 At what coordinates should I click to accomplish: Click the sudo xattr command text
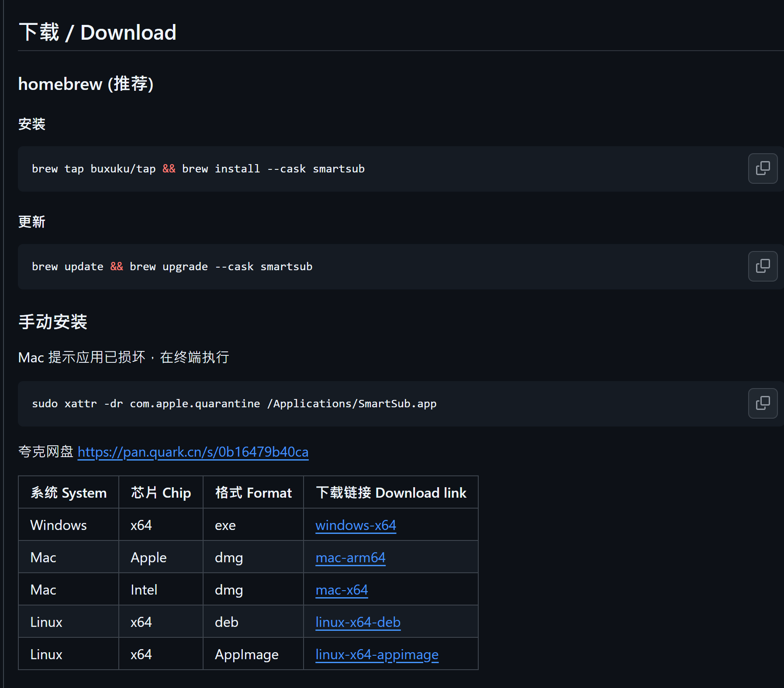(x=234, y=404)
